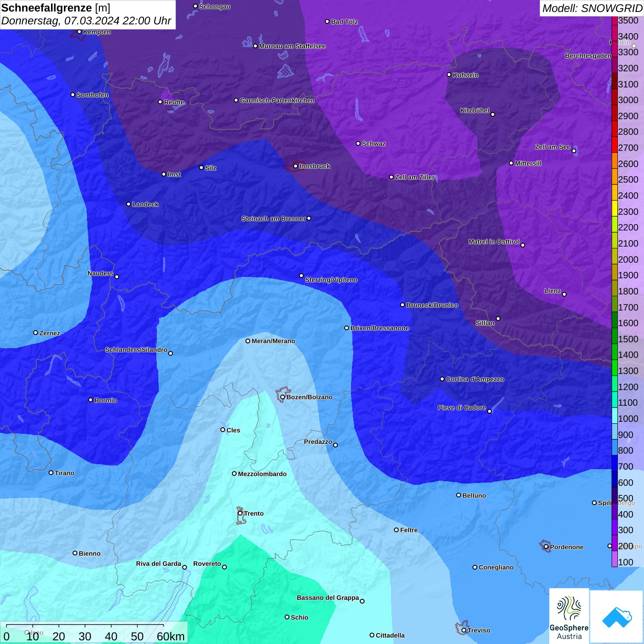Viewport: 644px width, 644px height.
Task: Click the Schneefallgrenze title text
Action: [x=46, y=8]
